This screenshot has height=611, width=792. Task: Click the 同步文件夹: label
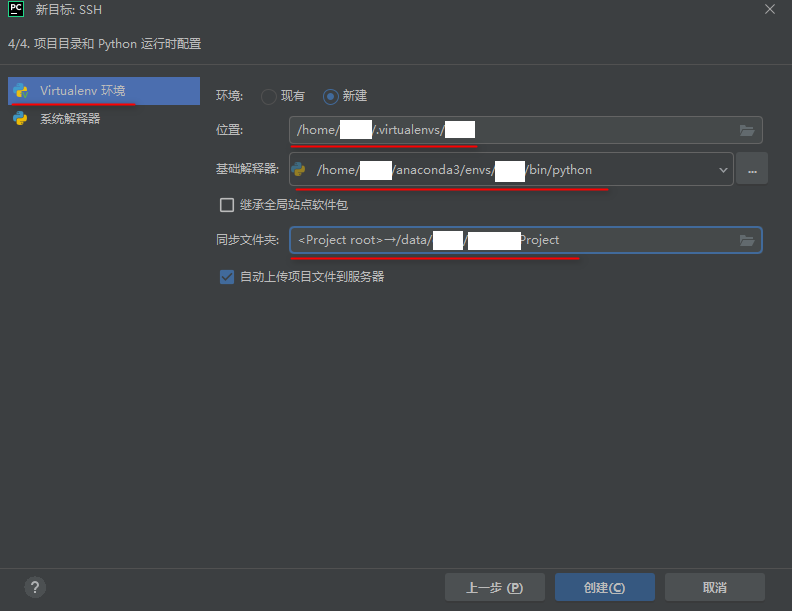coord(247,240)
